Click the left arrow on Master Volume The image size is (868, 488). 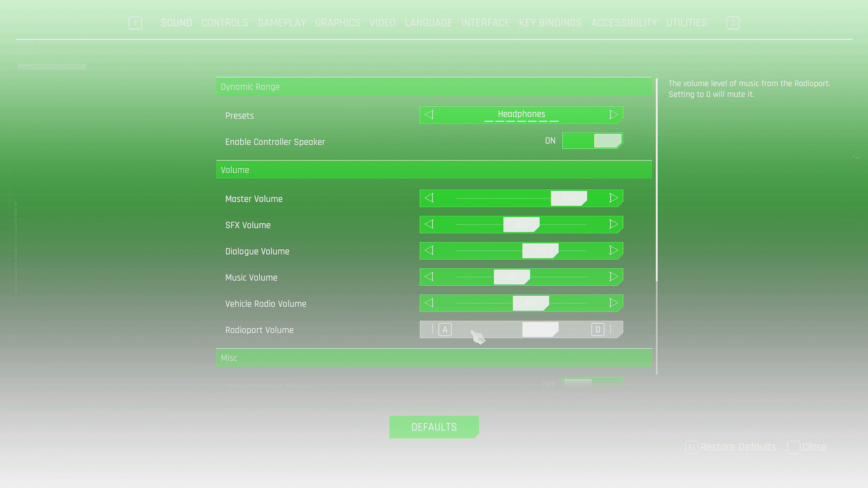tap(429, 198)
